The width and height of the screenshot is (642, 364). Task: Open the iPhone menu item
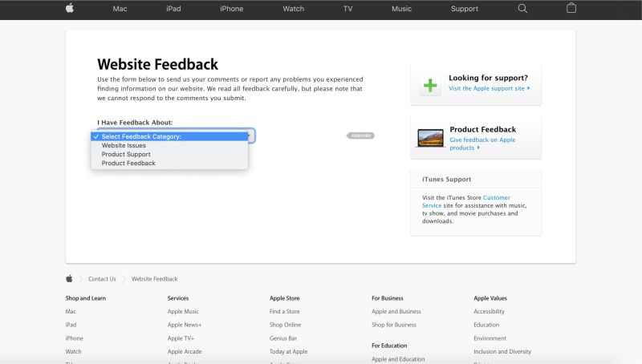point(232,9)
